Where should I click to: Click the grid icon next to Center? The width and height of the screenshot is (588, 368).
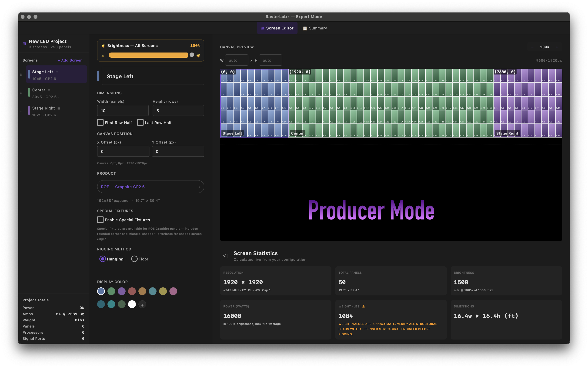click(x=49, y=90)
